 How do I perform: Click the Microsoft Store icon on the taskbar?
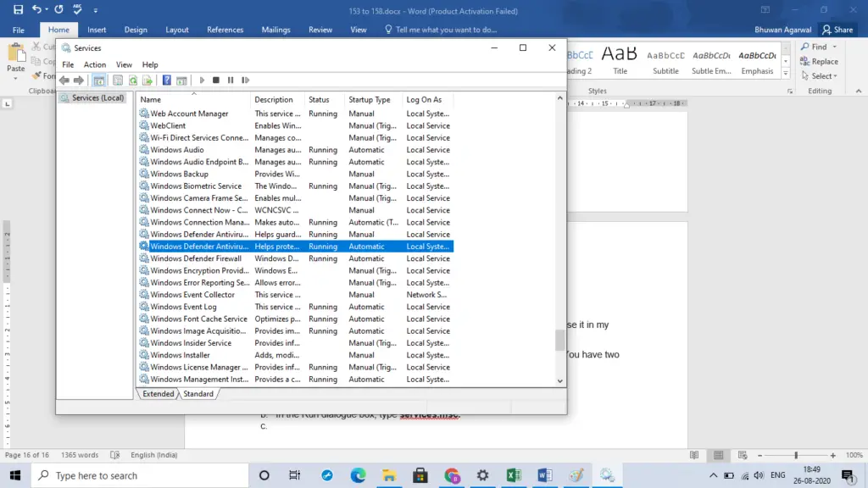420,475
